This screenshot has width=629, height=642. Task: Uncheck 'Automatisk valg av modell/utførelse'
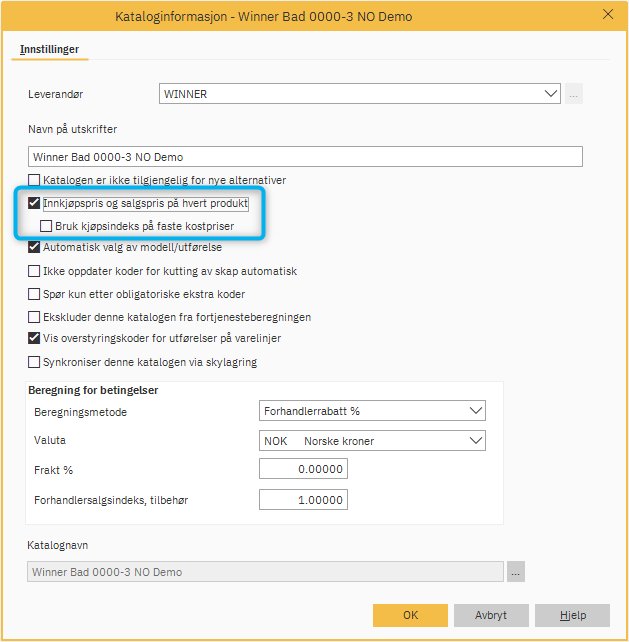click(35, 247)
